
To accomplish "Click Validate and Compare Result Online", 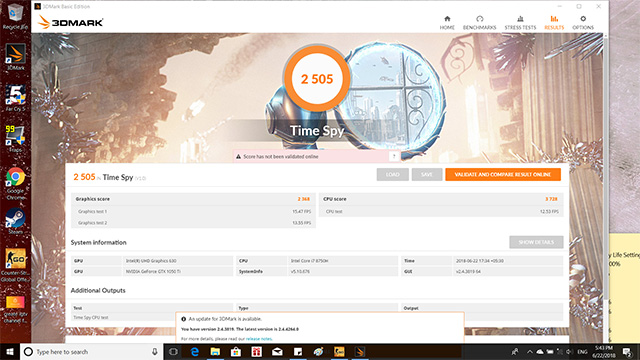I will pyautogui.click(x=503, y=174).
